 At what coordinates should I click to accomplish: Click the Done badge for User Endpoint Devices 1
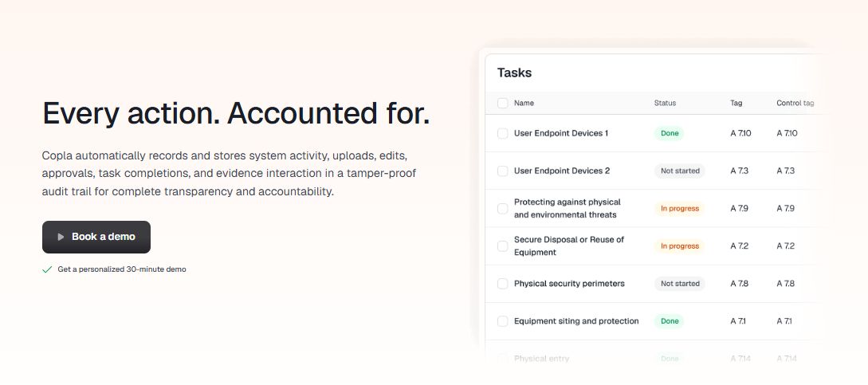coord(670,133)
